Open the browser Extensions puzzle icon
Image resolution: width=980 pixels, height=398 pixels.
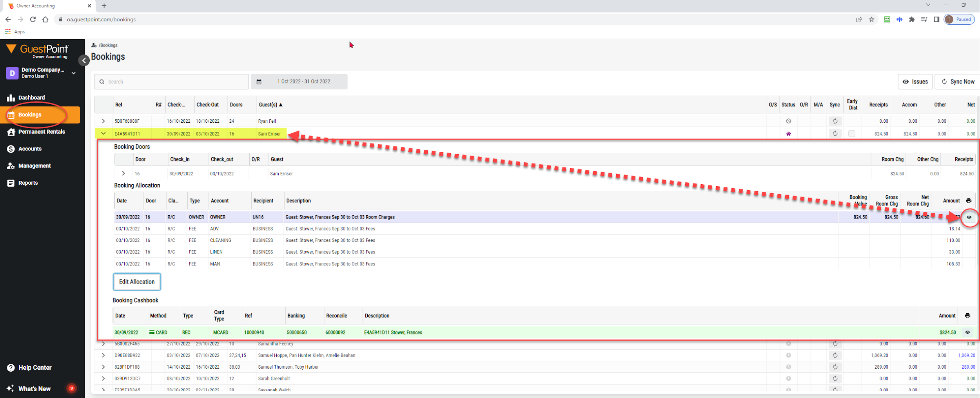[912, 19]
